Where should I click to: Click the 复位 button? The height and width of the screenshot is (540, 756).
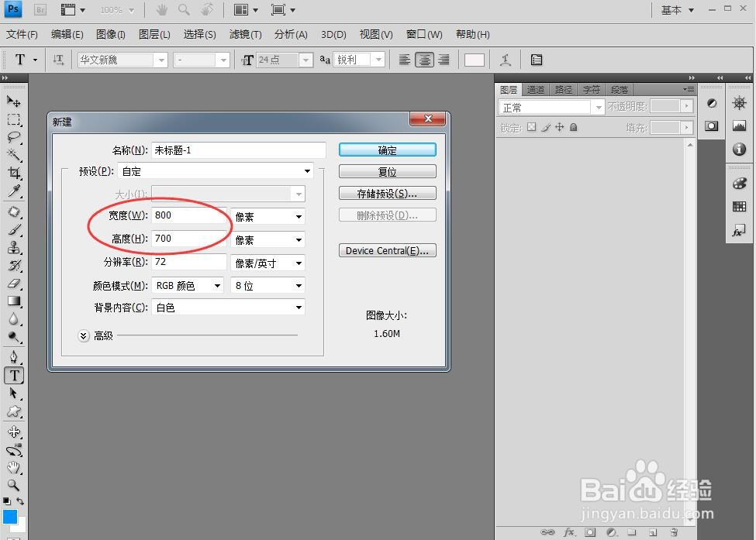[x=387, y=171]
